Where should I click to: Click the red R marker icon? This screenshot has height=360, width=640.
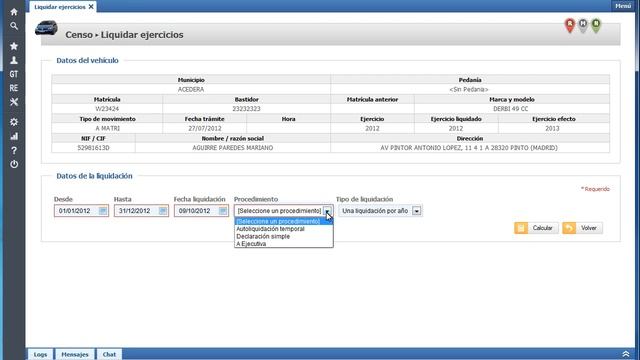(x=570, y=25)
